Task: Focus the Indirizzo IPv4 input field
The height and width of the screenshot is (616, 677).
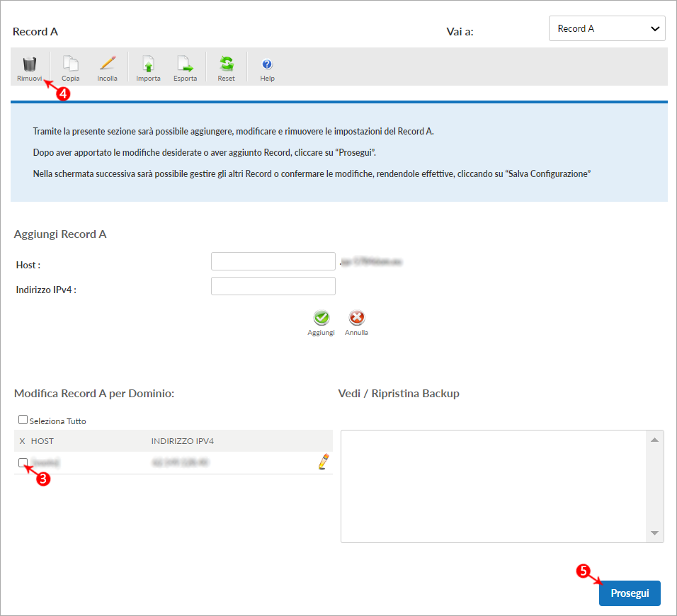Action: (273, 286)
